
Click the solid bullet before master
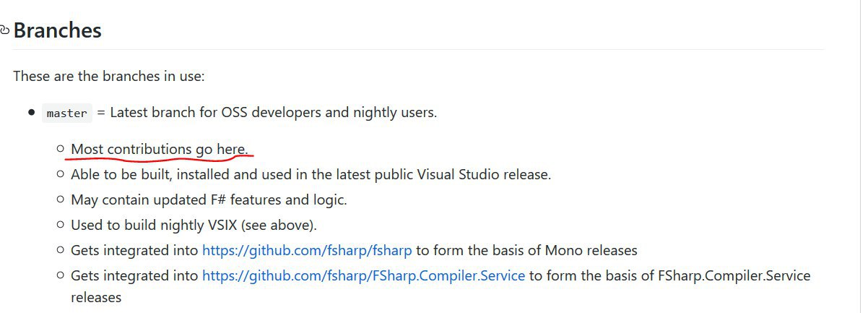pyautogui.click(x=31, y=113)
